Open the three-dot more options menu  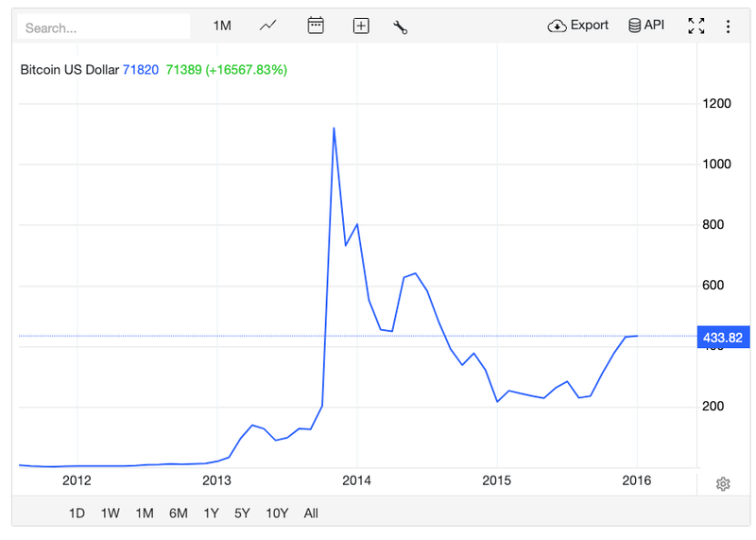(x=728, y=26)
